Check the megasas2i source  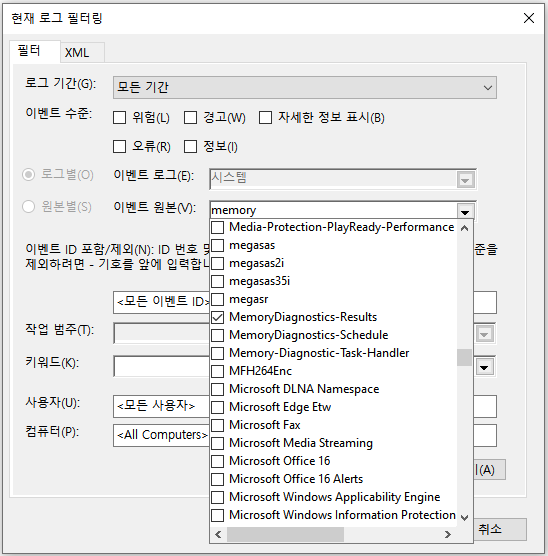[217, 263]
